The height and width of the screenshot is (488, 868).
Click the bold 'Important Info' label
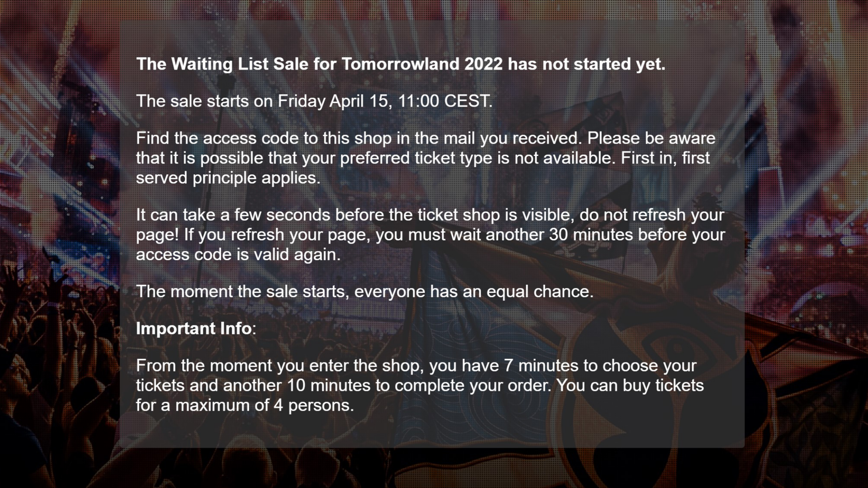(x=194, y=328)
